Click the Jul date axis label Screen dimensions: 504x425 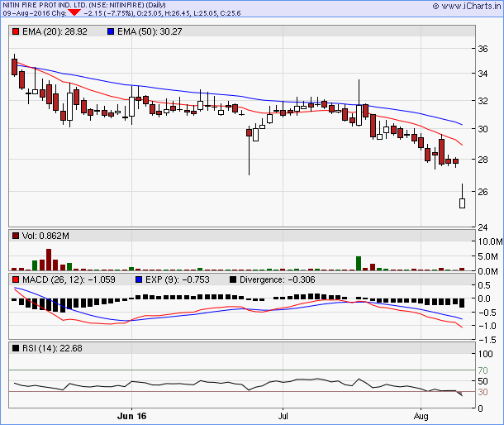coord(283,416)
